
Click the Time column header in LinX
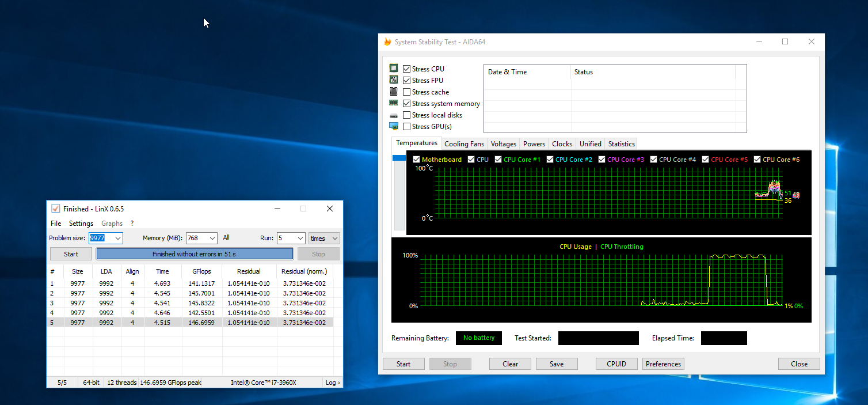pyautogui.click(x=162, y=271)
